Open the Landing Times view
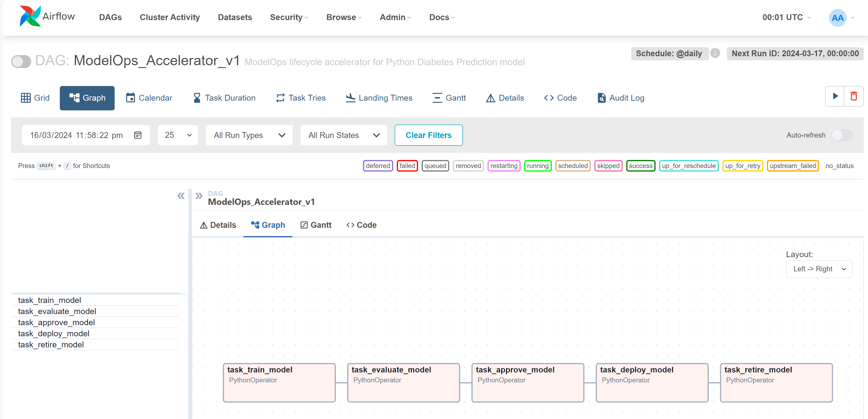 [379, 98]
